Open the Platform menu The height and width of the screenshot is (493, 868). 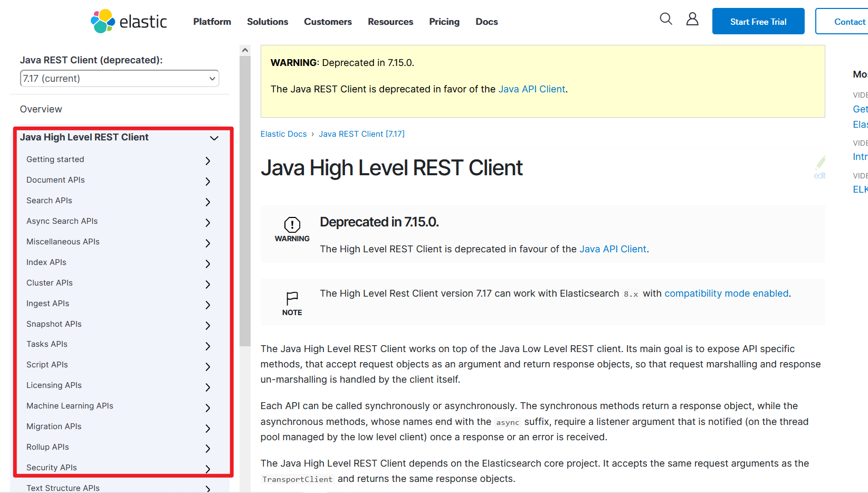point(212,22)
